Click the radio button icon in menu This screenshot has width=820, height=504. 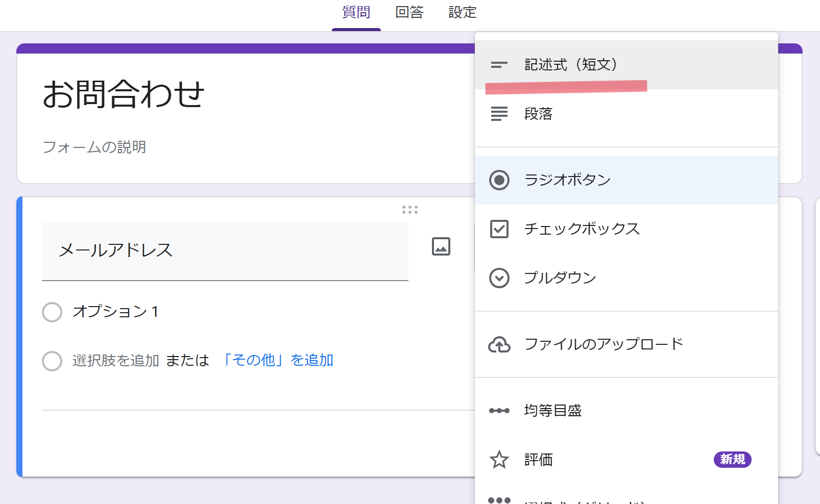pos(499,180)
